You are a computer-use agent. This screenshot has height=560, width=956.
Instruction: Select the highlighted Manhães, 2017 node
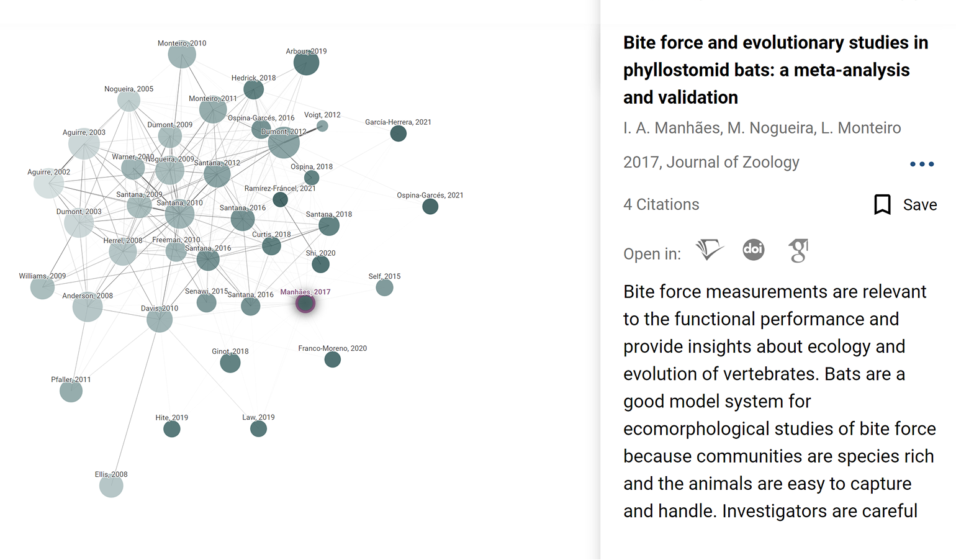click(305, 304)
